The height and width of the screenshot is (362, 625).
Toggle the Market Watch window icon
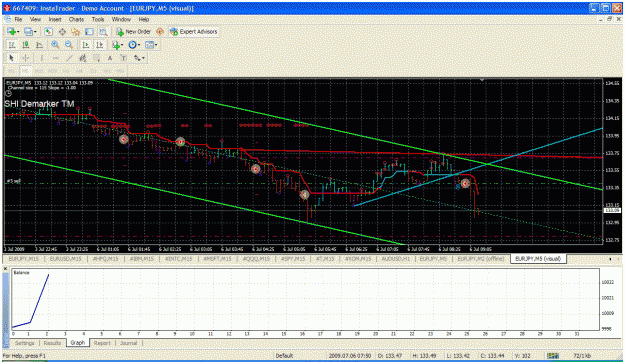point(48,31)
